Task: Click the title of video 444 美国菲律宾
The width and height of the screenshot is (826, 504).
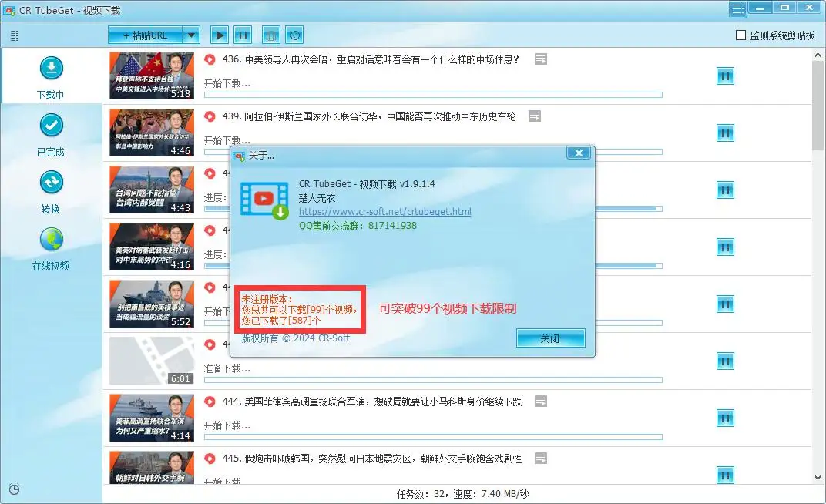Action: pyautogui.click(x=372, y=402)
